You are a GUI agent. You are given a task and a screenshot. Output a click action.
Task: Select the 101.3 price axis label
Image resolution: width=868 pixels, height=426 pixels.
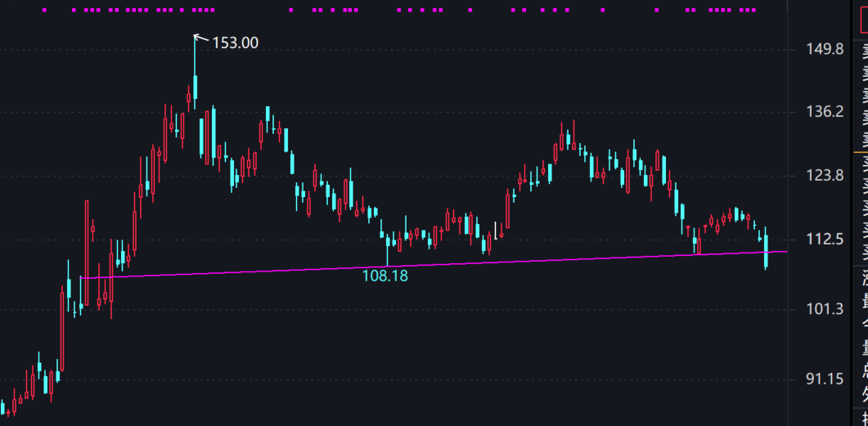click(825, 309)
